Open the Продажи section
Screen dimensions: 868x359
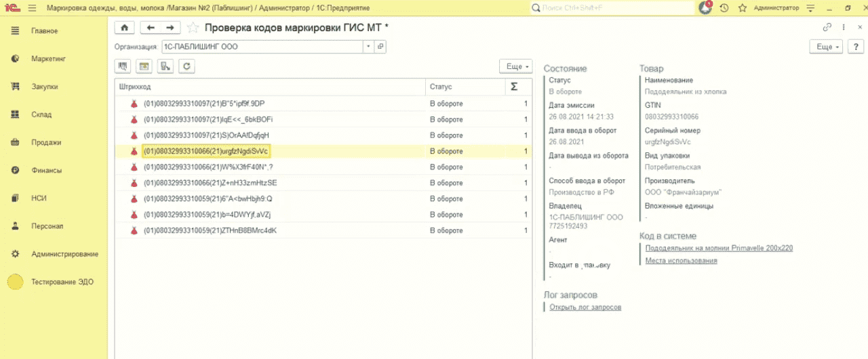46,142
